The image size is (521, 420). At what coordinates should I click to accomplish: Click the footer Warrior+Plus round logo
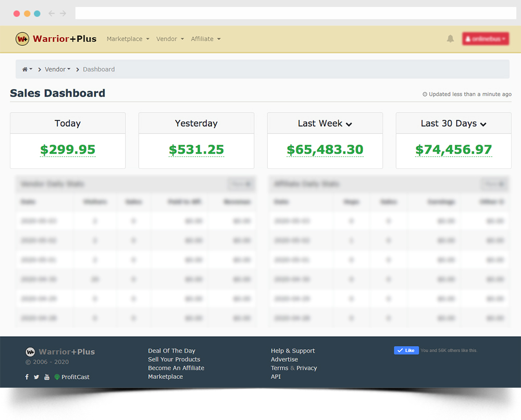(x=30, y=352)
